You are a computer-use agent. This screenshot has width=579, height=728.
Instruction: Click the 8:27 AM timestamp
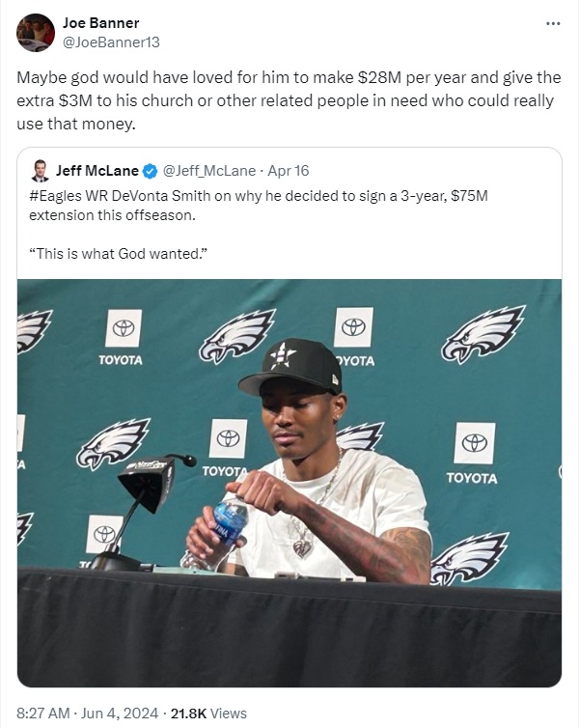click(43, 714)
